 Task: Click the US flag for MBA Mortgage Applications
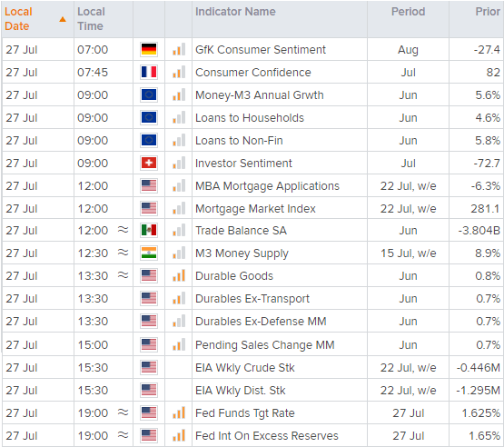(x=149, y=186)
